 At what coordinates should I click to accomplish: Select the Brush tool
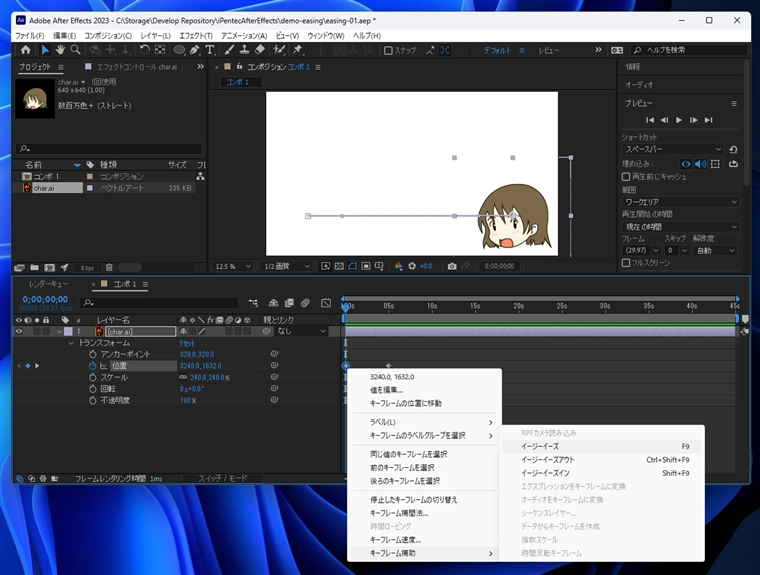tap(229, 50)
